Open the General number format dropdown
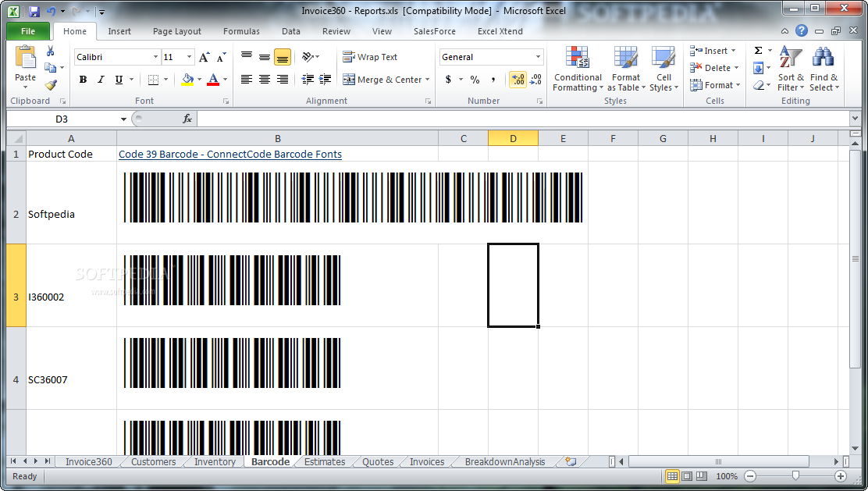 (538, 57)
